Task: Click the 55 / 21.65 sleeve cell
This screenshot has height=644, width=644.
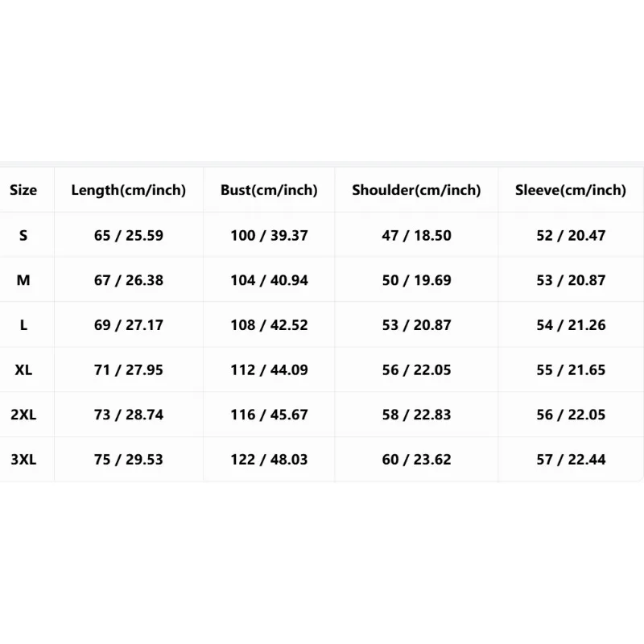Action: (571, 369)
